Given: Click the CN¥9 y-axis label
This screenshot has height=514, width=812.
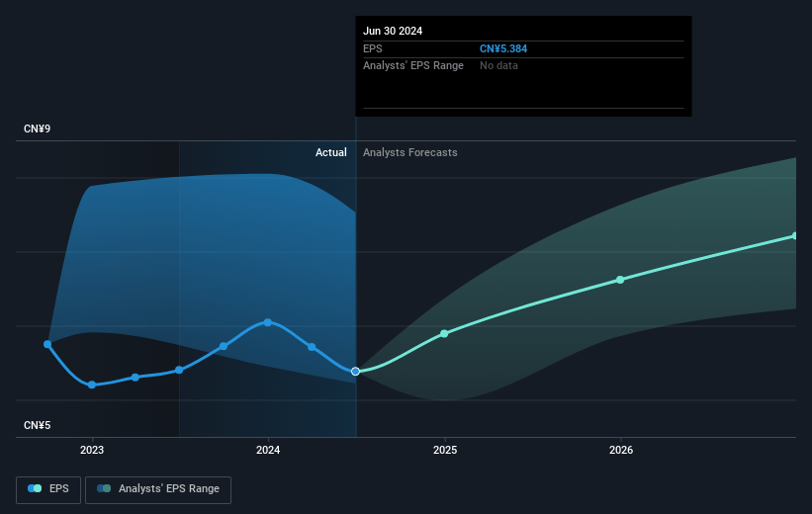Looking at the screenshot, I should (38, 128).
